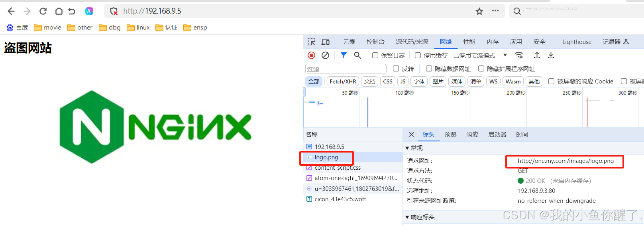Image resolution: width=644 pixels, height=226 pixels.
Task: Enable the 保留日志 checkbox
Action: [375, 56]
